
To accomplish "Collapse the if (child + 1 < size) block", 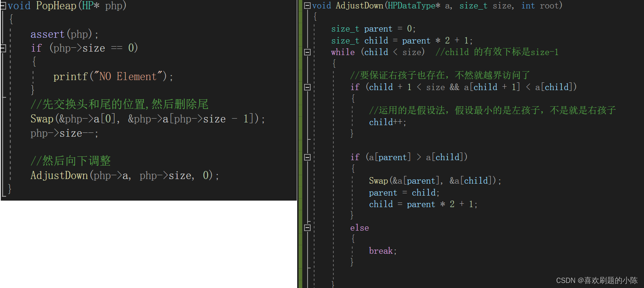I will [x=307, y=87].
